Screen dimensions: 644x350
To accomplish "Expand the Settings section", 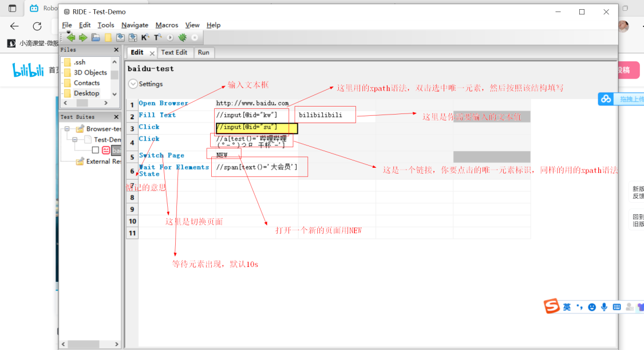I will pyautogui.click(x=133, y=84).
